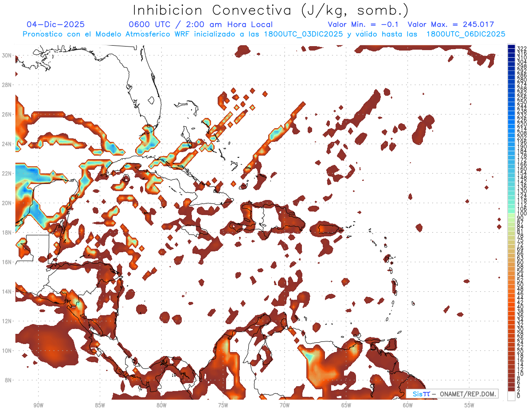
Task: Click '0600 UTC / 2:00 am Hora Local'
Action: click(201, 24)
